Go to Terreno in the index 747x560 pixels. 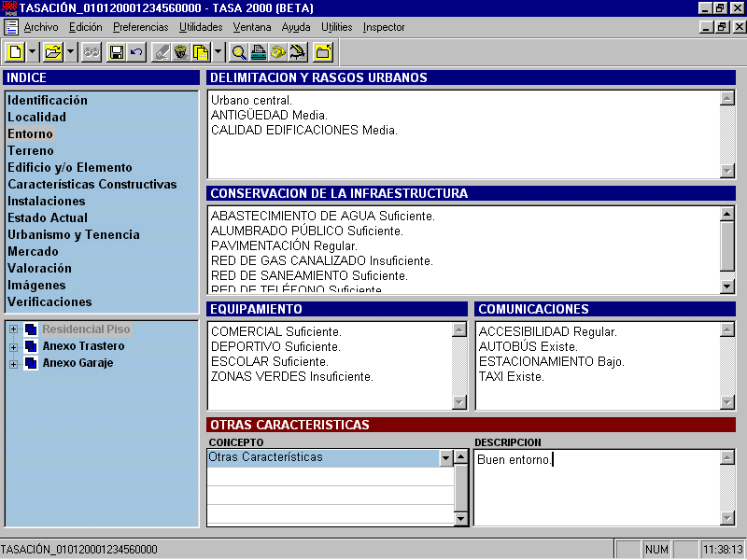(31, 151)
